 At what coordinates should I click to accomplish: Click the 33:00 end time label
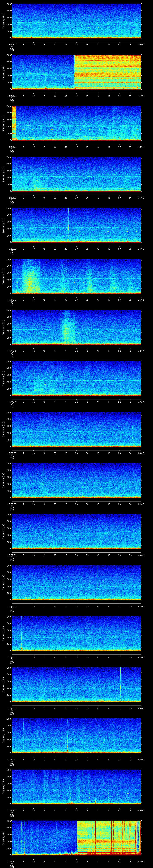coord(141,198)
